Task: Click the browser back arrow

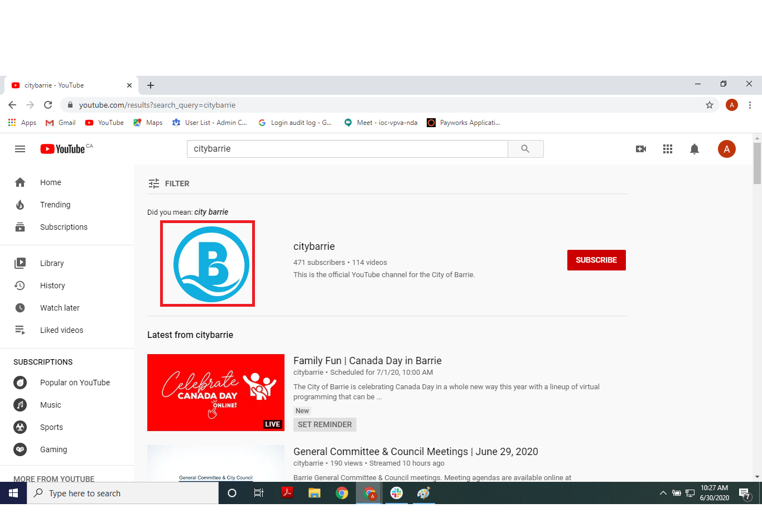Action: pyautogui.click(x=12, y=105)
